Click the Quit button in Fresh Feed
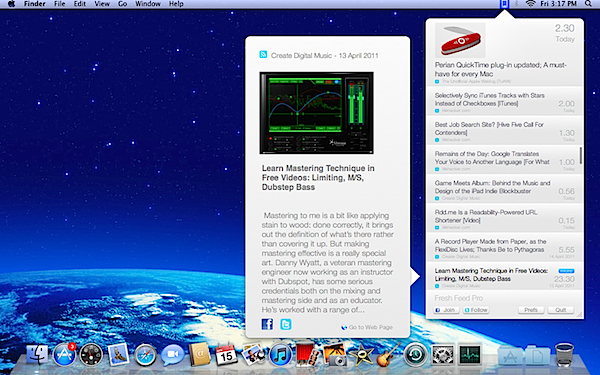 tap(561, 310)
